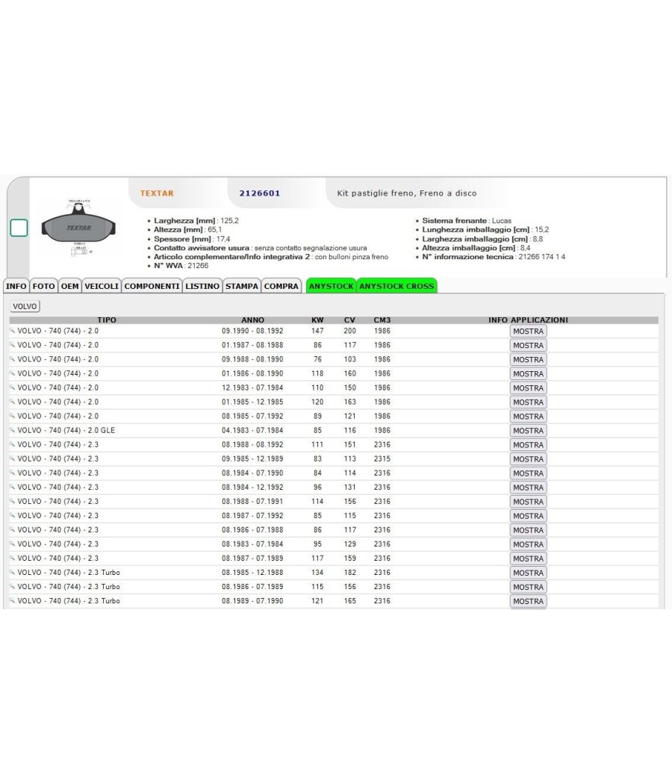Viewport: 672px width, 784px height.
Task: Click the "N° WVA : 21266" specification line
Action: coord(181,266)
